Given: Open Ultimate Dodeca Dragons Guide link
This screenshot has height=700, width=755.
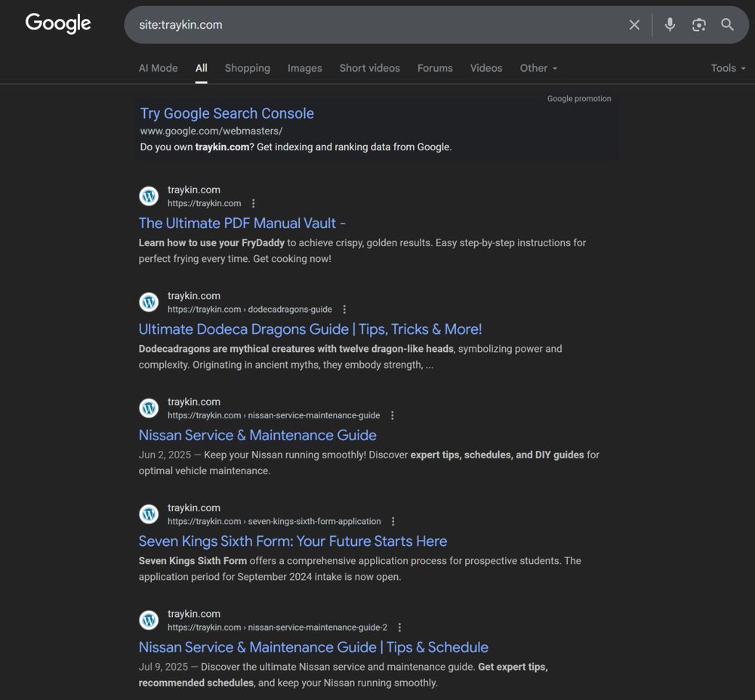Looking at the screenshot, I should [x=310, y=328].
